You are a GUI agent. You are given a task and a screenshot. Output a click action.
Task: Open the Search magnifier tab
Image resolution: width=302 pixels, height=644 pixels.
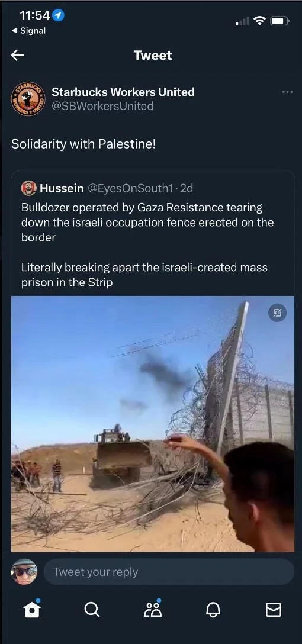coord(92,610)
